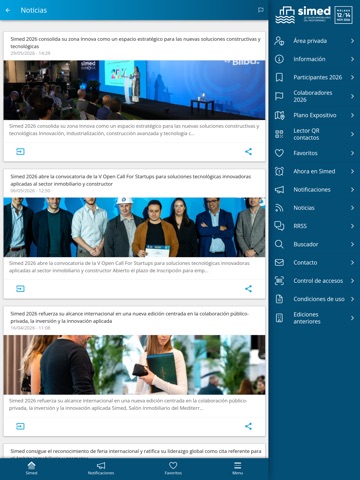
Task: Click the '06/05/2026 - 12:50' date text
Action: click(x=30, y=191)
